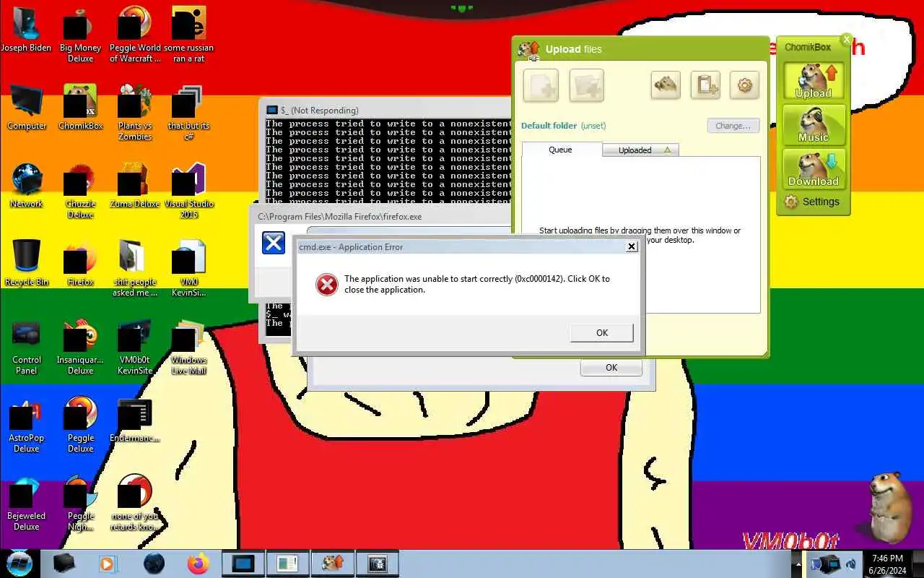
Task: Open Settings in the ChomikBox panel
Action: coord(813,202)
